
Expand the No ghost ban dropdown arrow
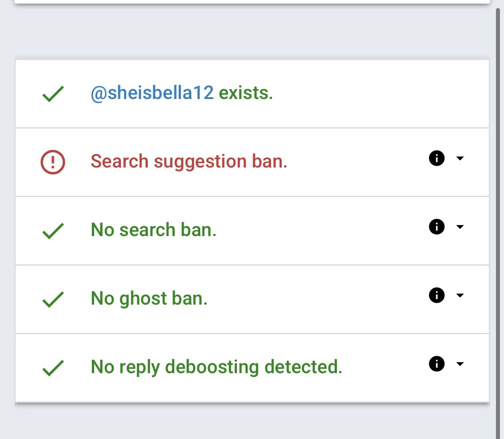pyautogui.click(x=460, y=296)
